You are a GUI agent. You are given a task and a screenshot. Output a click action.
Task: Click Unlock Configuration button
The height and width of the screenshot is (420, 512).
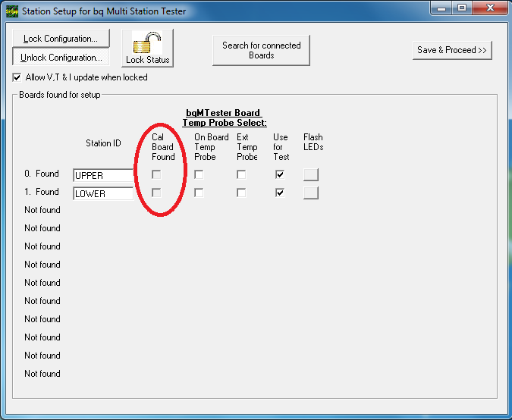(x=61, y=58)
